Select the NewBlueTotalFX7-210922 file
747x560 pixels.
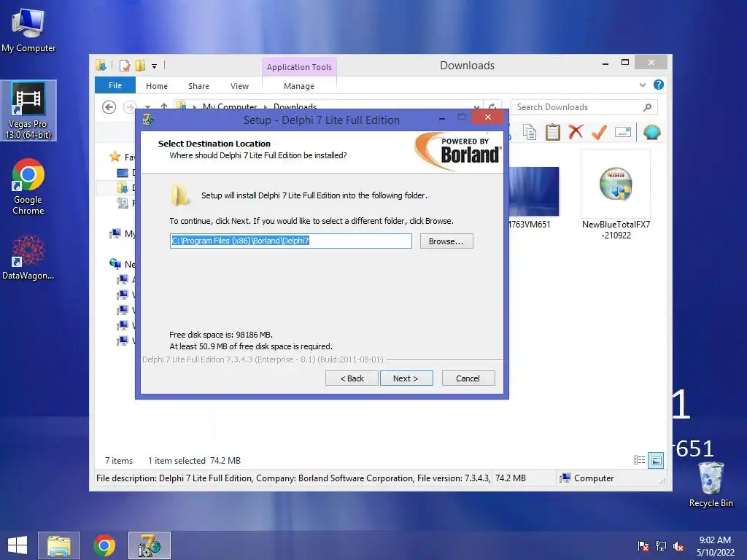616,195
